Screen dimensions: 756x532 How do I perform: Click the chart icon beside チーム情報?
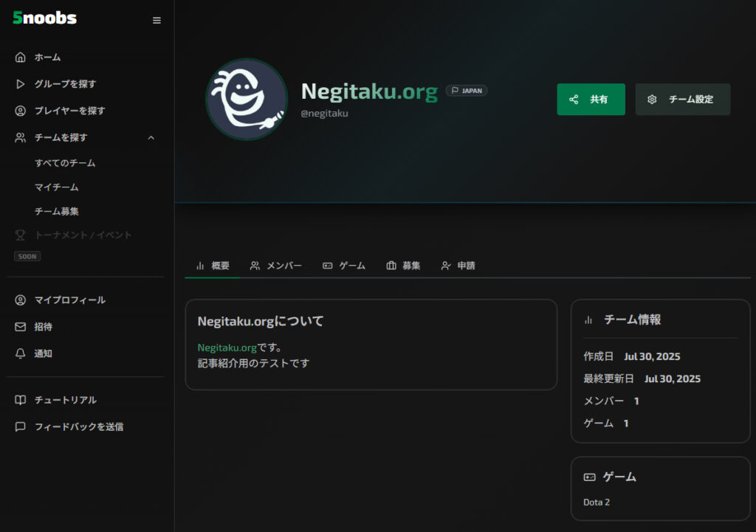pos(588,320)
